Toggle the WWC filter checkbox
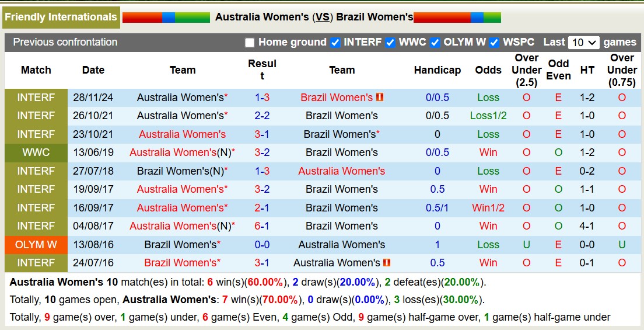This screenshot has height=330, width=644. pyautogui.click(x=390, y=43)
